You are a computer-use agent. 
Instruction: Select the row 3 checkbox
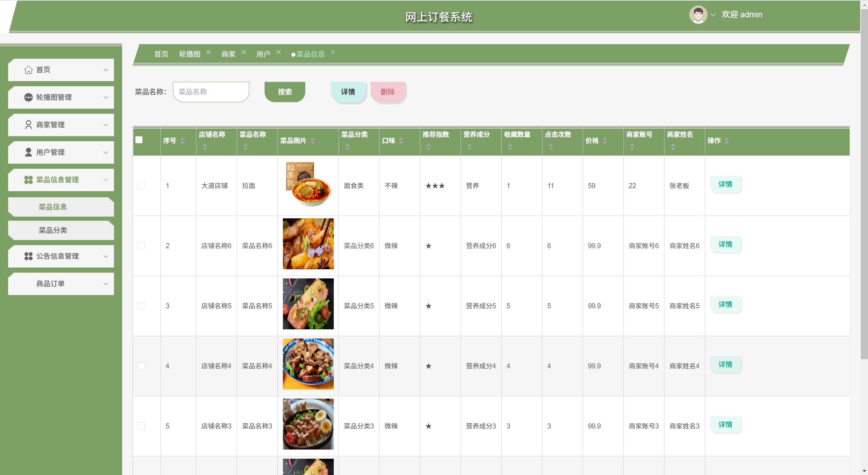tap(141, 306)
